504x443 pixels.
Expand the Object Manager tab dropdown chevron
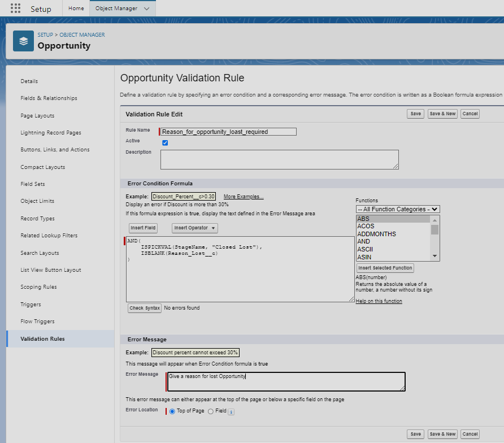pos(146,8)
